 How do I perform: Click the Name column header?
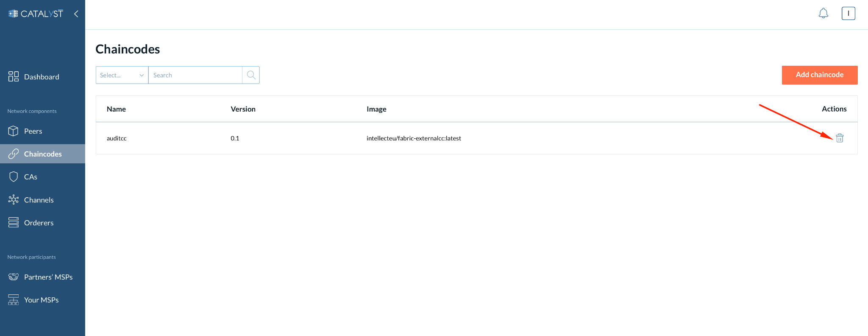[116, 109]
